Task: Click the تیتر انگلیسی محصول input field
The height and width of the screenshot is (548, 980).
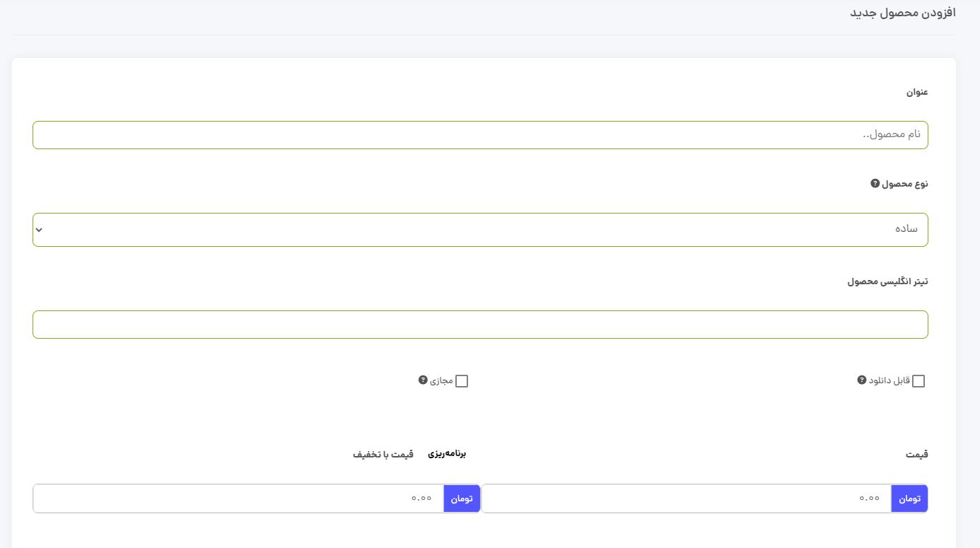Action: pos(480,325)
